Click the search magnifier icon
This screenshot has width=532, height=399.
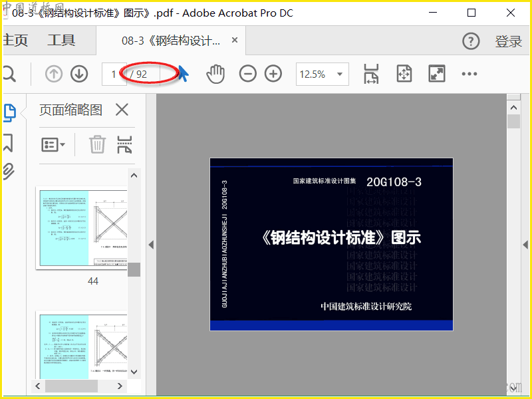(9, 74)
